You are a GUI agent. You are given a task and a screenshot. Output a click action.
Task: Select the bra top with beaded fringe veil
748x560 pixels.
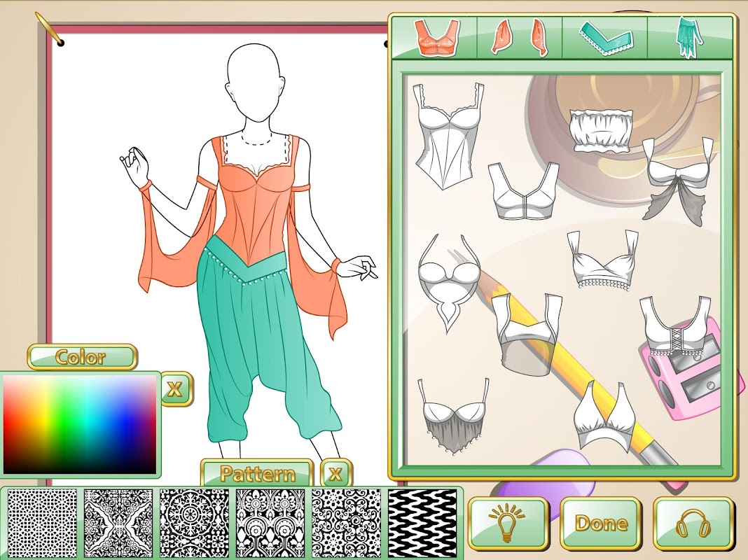(x=453, y=416)
